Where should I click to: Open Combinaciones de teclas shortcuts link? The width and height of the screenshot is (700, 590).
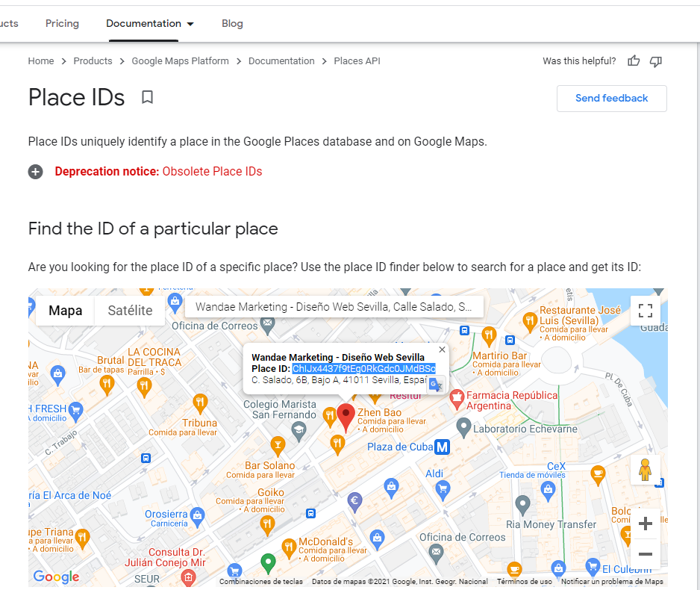[261, 581]
